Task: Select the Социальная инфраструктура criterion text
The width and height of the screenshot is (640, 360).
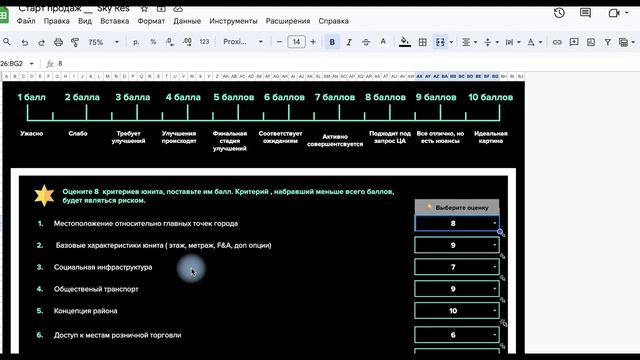Action: [103, 267]
